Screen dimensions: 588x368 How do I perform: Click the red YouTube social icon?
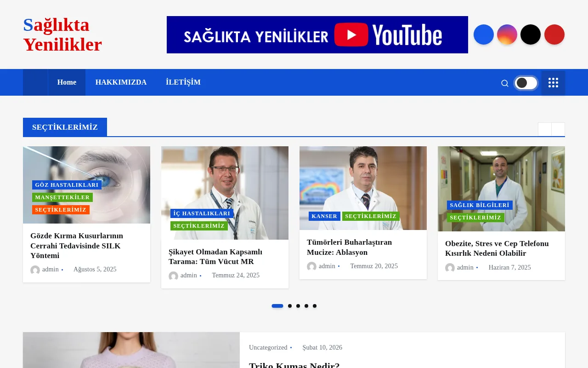(554, 34)
